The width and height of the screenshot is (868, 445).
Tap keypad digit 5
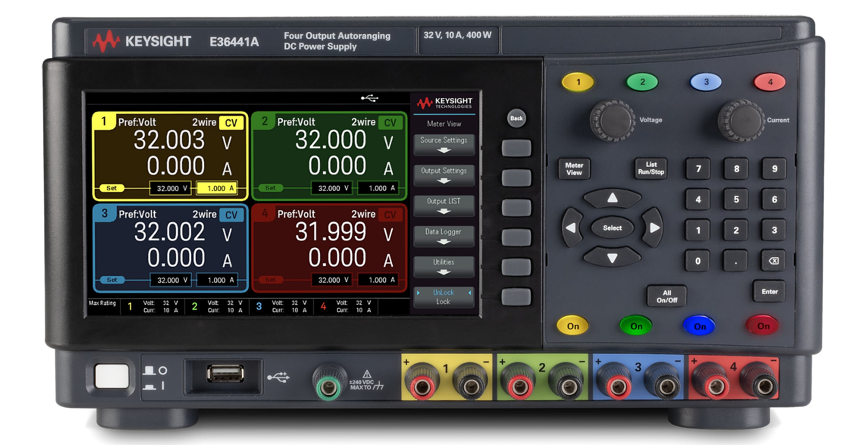736,199
